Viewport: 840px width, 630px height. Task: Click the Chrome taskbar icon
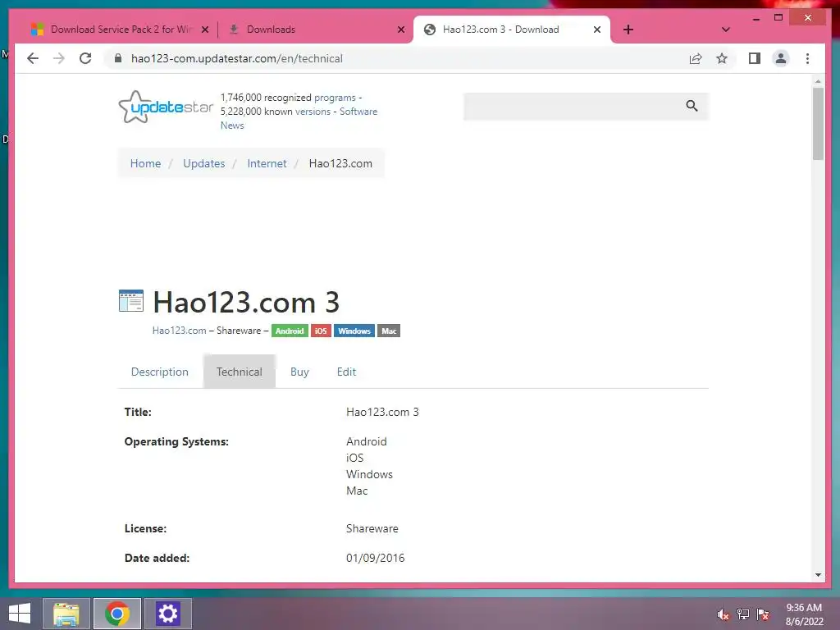tap(117, 614)
